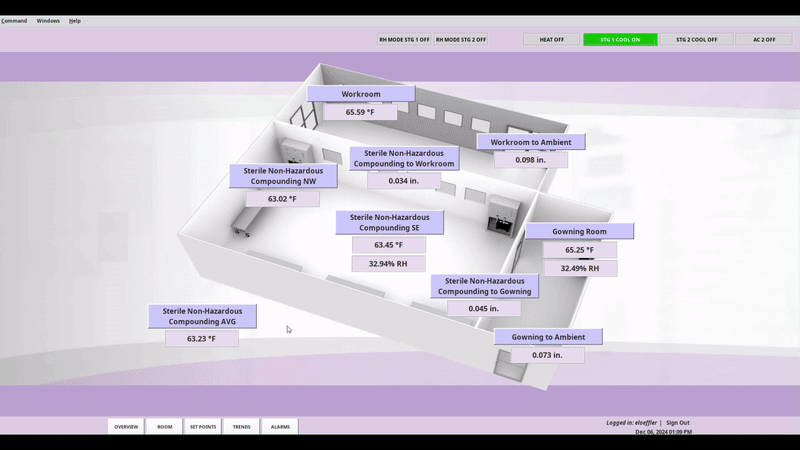800x450 pixels.
Task: Open the Help menu
Action: coord(75,20)
